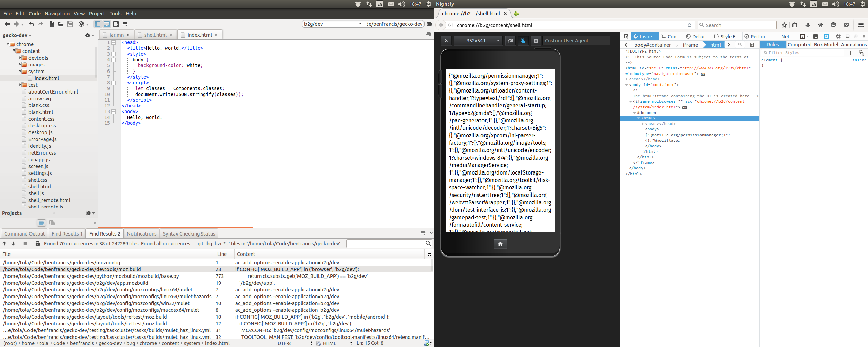Toggle the lock icon in Find Results
Screen dimensions: 868x347
click(38, 244)
